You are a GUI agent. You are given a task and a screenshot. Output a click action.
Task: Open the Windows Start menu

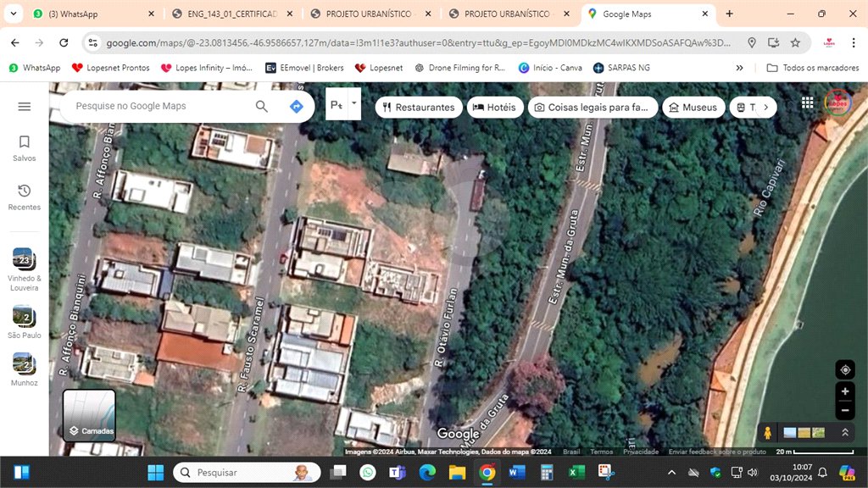click(x=156, y=473)
